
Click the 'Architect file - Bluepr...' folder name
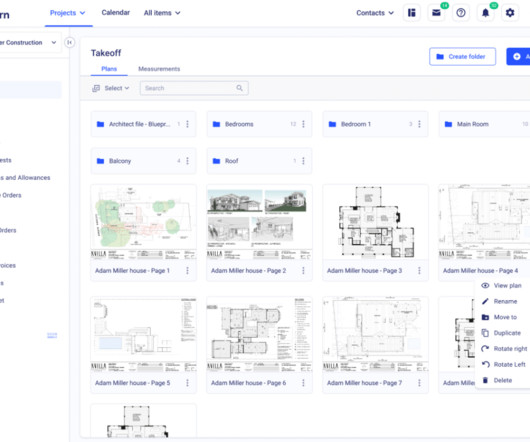(139, 124)
